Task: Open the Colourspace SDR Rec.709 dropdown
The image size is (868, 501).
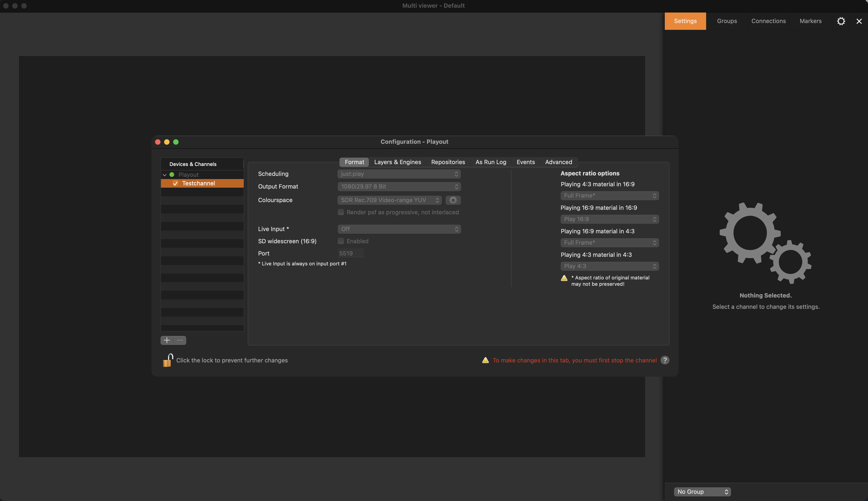Action: [389, 200]
